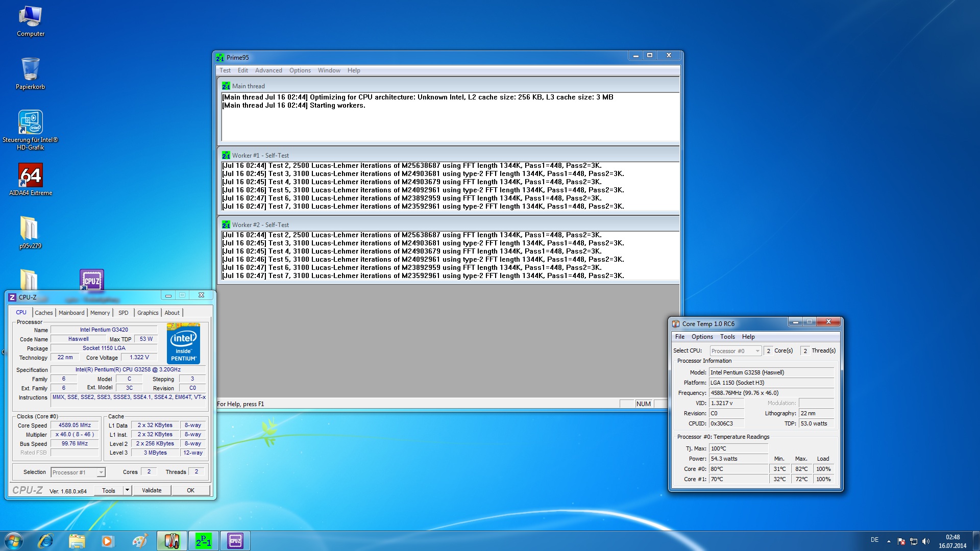Click the OK button in CPU-Z
Image resolution: width=980 pixels, height=551 pixels.
[190, 490]
